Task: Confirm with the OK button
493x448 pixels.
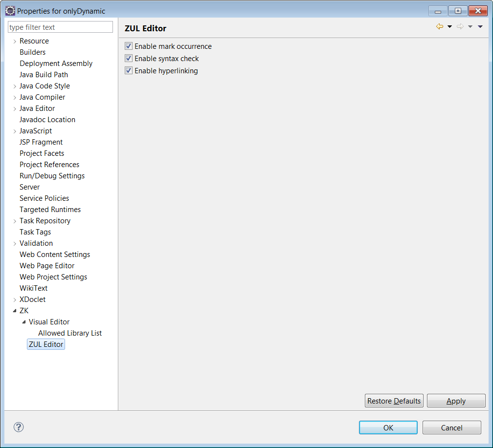Action: (388, 427)
